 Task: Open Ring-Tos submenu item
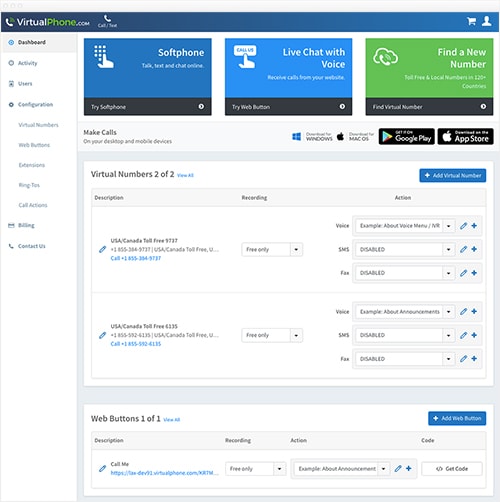click(x=29, y=185)
